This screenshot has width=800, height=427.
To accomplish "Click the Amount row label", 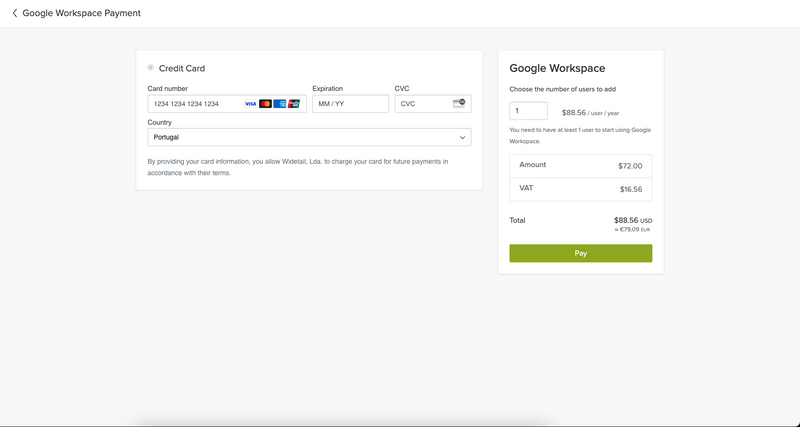I will (x=533, y=165).
